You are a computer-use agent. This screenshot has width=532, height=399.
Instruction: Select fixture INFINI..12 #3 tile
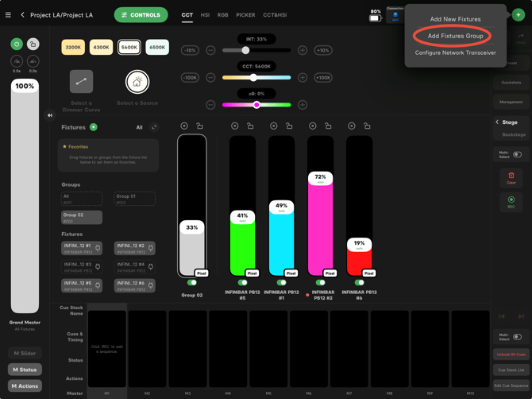point(82,267)
